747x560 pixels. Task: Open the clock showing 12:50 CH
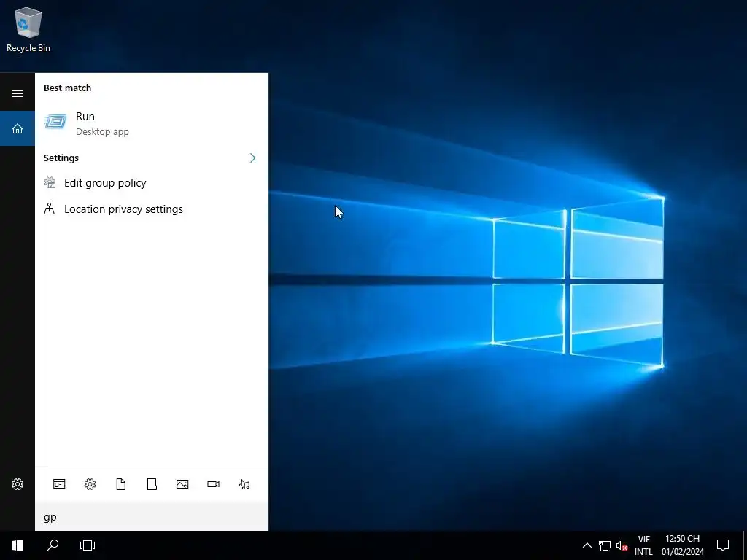point(682,545)
